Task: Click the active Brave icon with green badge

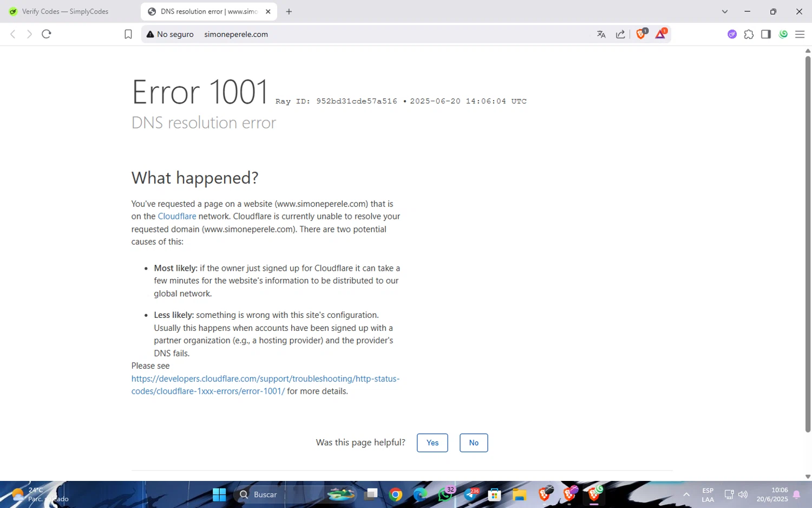Action: [594, 494]
